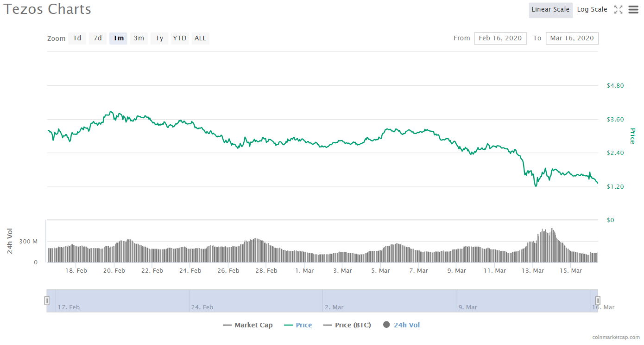Click the 28. Feb date label

click(266, 271)
